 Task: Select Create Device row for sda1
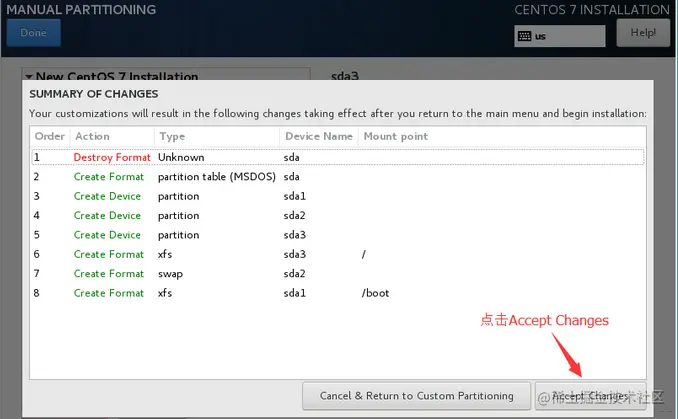pyautogui.click(x=338, y=196)
